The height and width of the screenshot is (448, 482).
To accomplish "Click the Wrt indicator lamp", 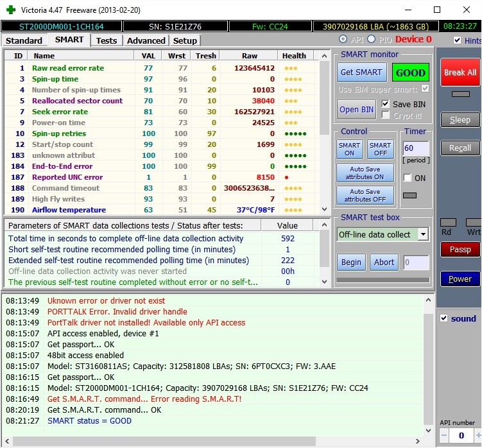I will (474, 222).
